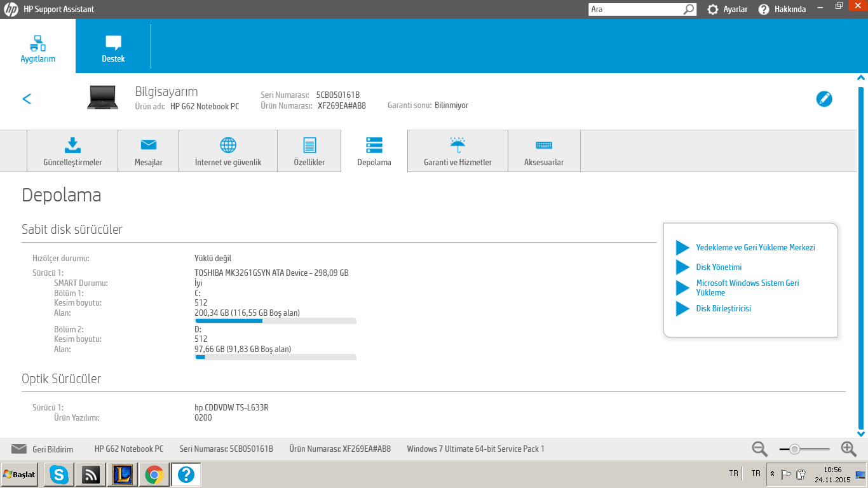Screen dimensions: 868x488
Task: Click the vertical scrollbar up arrow
Action: (x=862, y=78)
